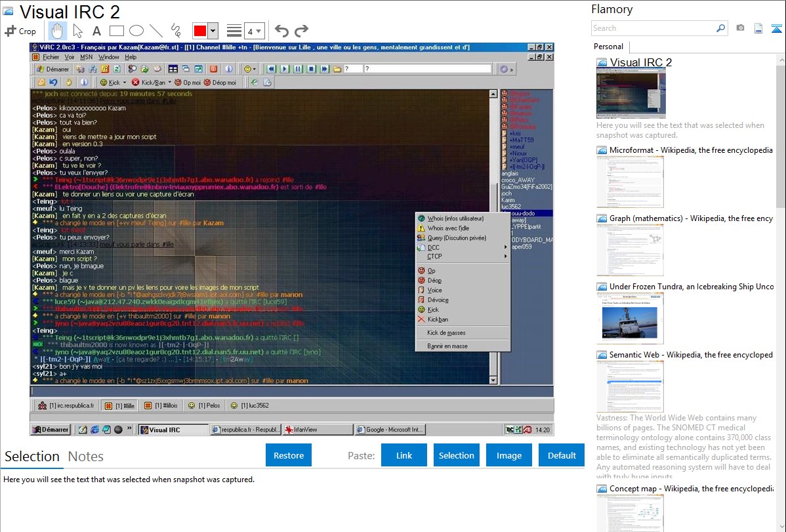Viewport: 786px width, 532px height.
Task: Activate the hand pan tool
Action: click(57, 31)
